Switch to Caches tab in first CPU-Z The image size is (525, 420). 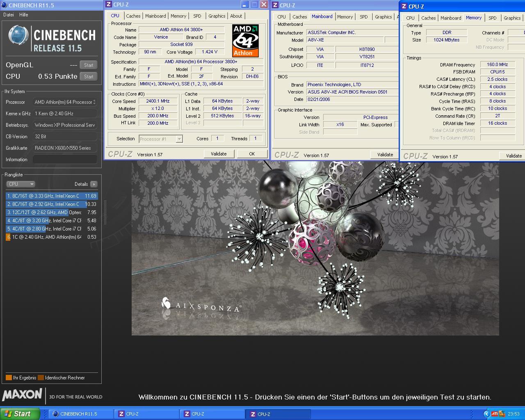(133, 16)
